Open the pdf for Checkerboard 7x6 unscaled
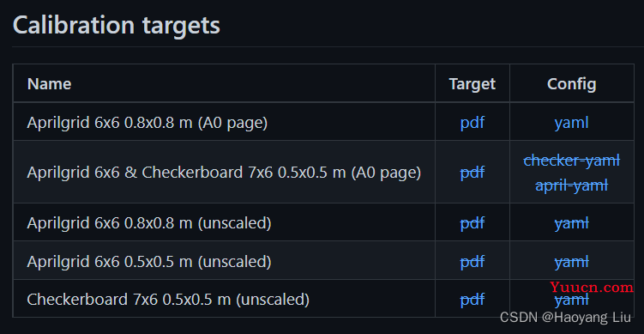Screen dimensions: 644x334 [x=472, y=300]
